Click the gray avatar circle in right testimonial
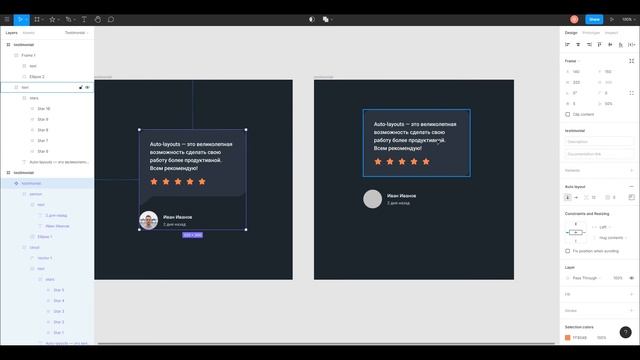 pos(373,199)
